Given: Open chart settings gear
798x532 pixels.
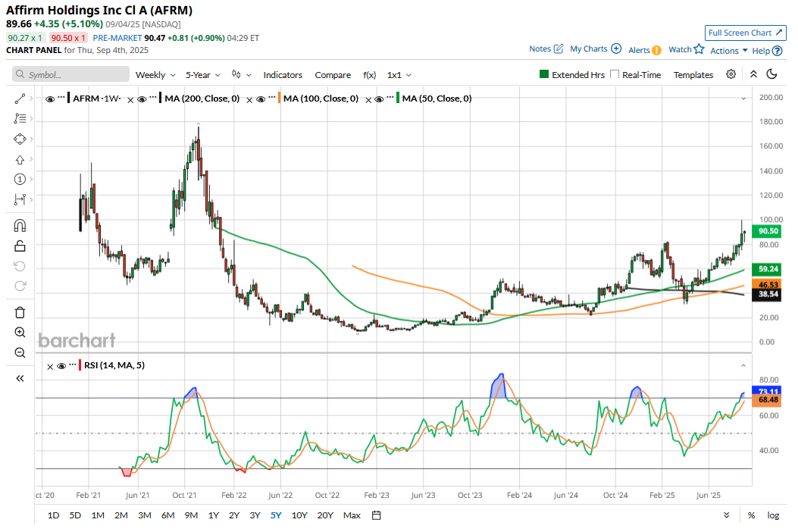Looking at the screenshot, I should pos(731,74).
